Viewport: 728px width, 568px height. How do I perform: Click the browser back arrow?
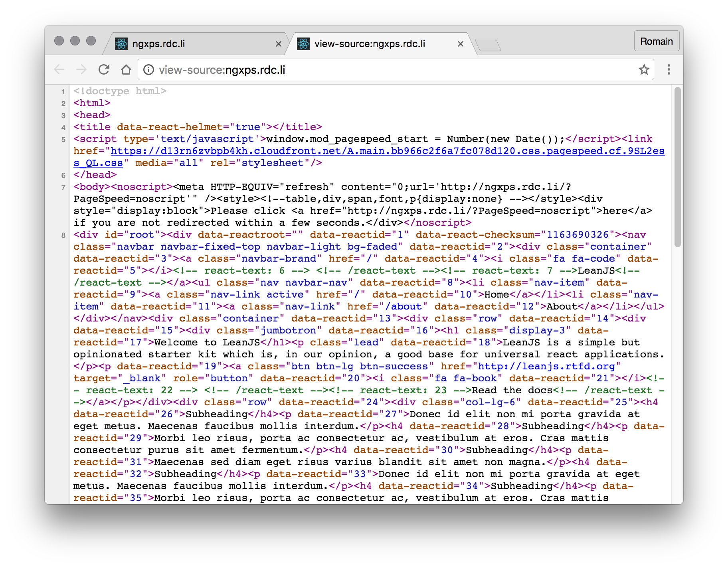(x=59, y=70)
